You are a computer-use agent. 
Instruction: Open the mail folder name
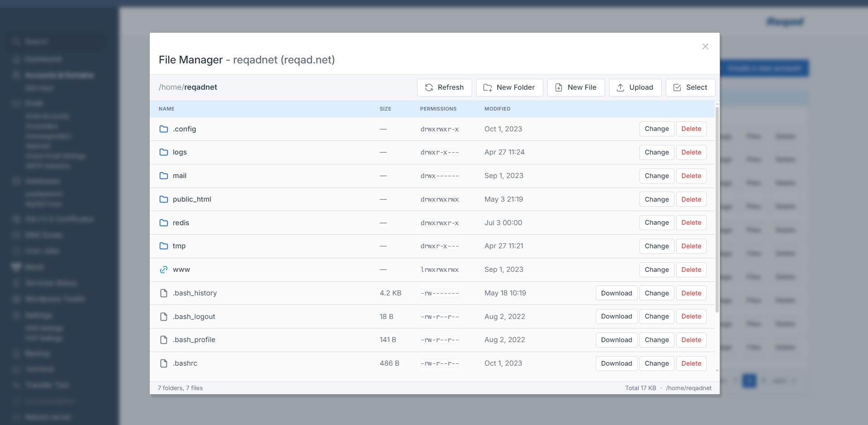pyautogui.click(x=180, y=176)
